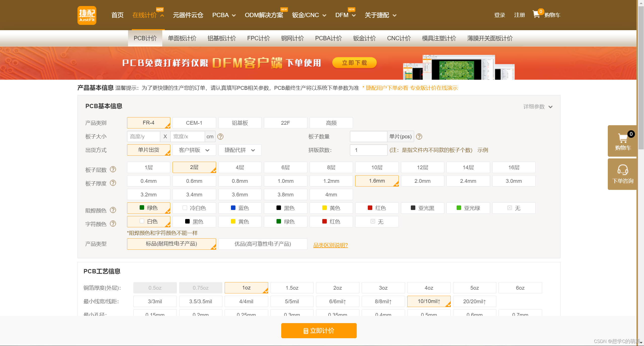Viewport: 644px width, 346px height.
Task: Click the help icon beside 板子厚度
Action: (x=113, y=183)
